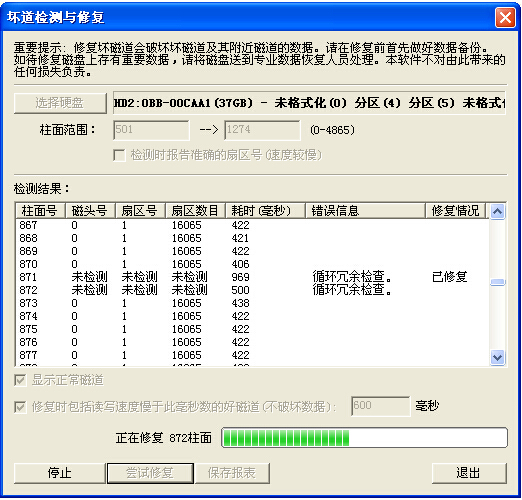
Task: Click the results list scrollbar thumb
Action: 498,282
